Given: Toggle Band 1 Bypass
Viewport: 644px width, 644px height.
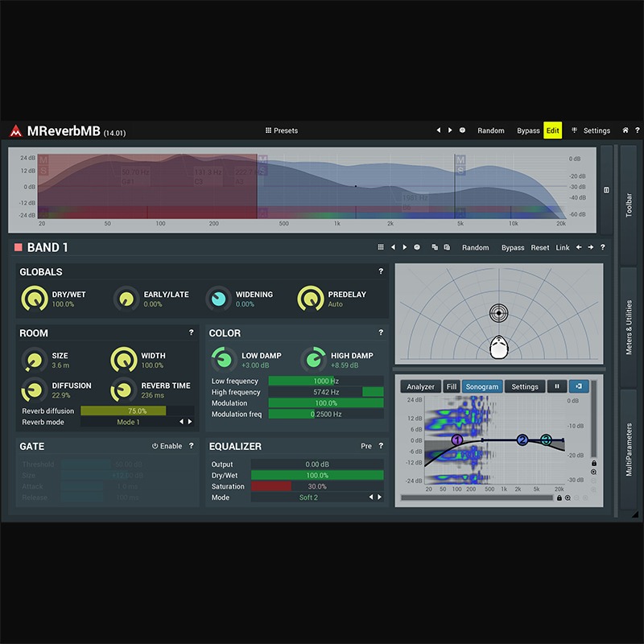Looking at the screenshot, I should [513, 247].
